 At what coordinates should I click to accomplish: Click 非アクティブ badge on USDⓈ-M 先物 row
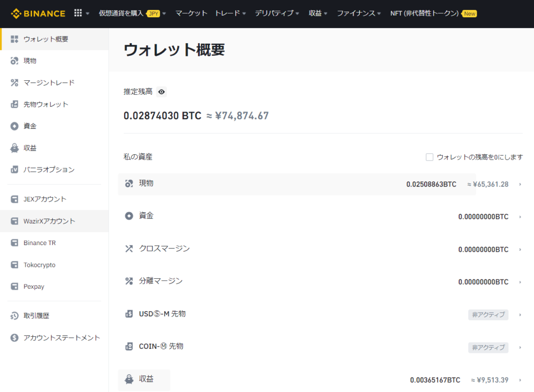coord(488,314)
